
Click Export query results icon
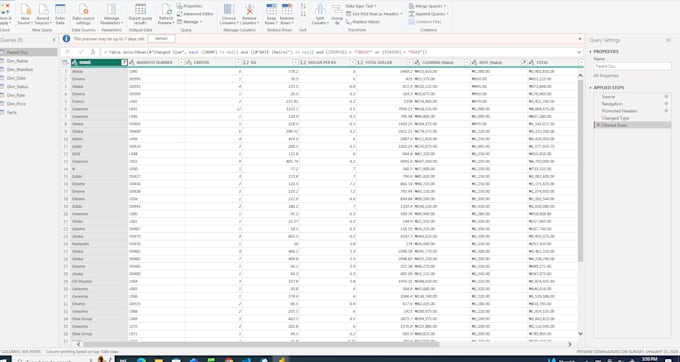[141, 10]
